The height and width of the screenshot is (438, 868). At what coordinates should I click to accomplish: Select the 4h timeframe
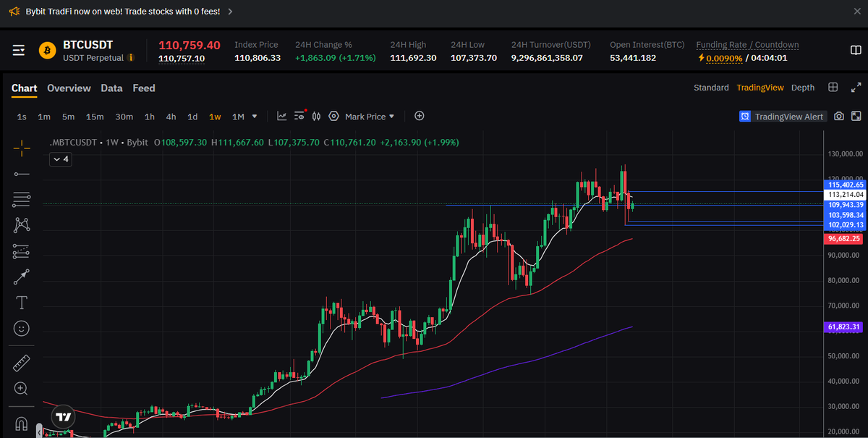[x=171, y=117]
